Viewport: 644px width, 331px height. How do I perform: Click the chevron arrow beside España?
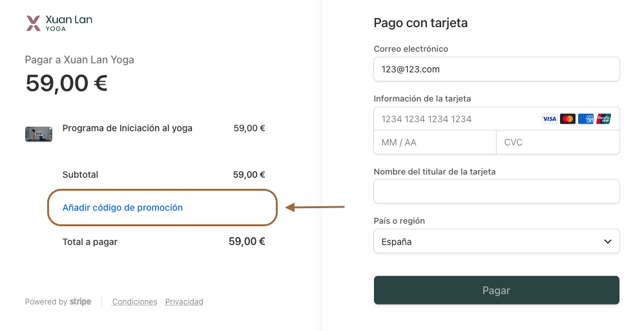pyautogui.click(x=607, y=241)
